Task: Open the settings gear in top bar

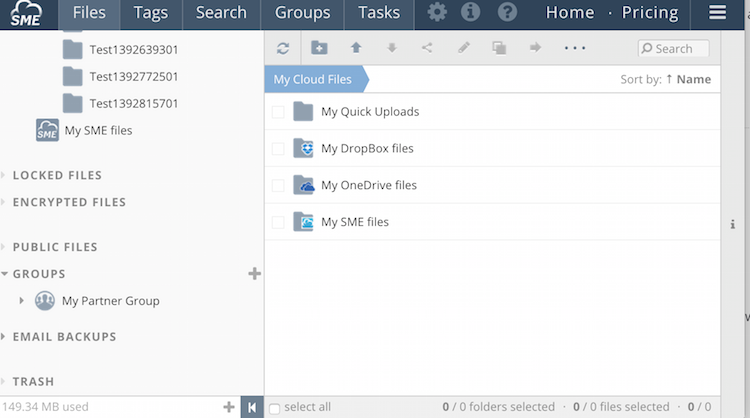Action: coord(437,13)
